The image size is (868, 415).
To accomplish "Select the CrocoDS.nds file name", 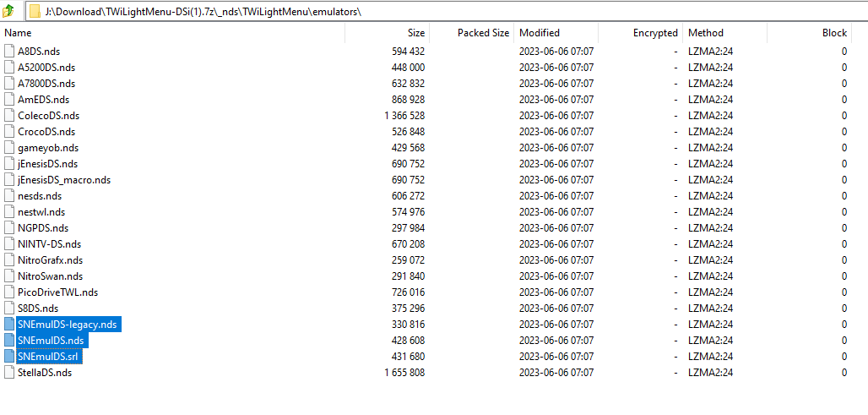I will click(x=46, y=132).
